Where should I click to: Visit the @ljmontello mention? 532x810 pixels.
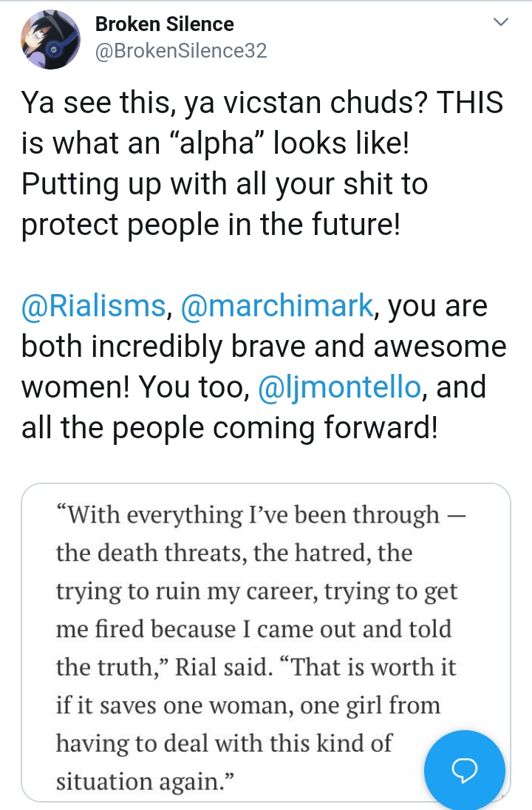pyautogui.click(x=339, y=387)
